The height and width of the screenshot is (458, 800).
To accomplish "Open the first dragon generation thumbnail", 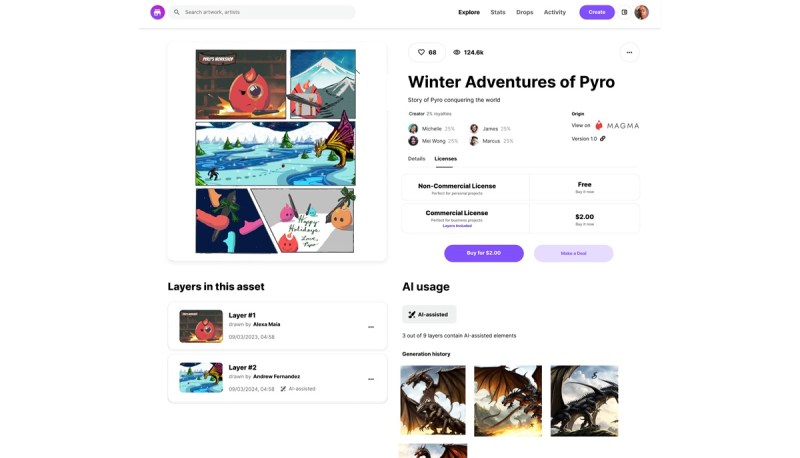I will tap(433, 400).
